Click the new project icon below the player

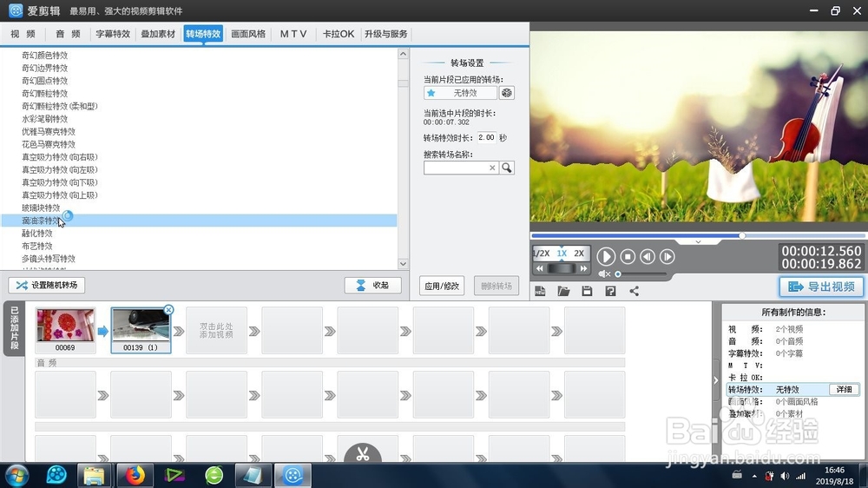[540, 292]
